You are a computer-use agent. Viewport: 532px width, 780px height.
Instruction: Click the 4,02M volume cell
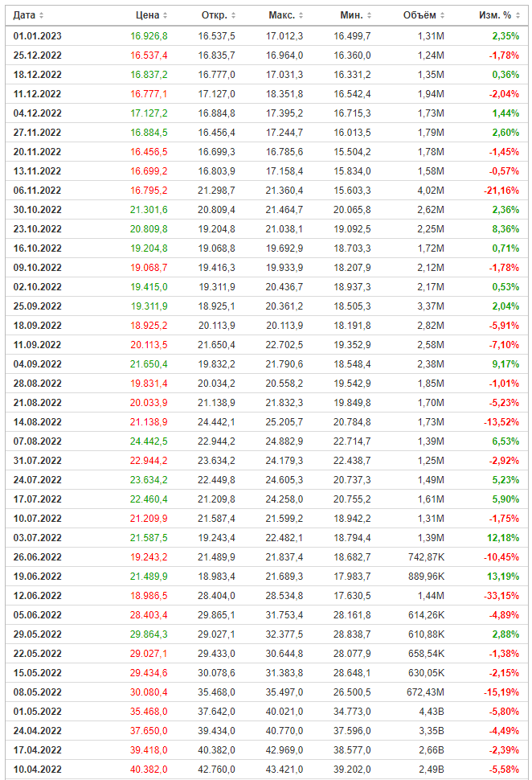coord(429,191)
